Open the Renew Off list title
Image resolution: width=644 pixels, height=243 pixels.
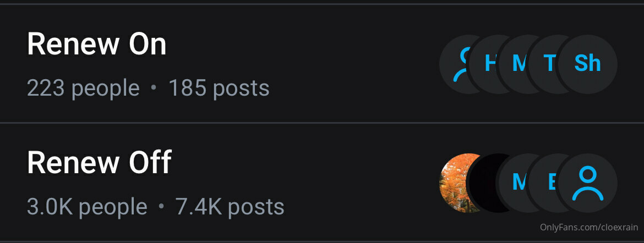point(99,163)
